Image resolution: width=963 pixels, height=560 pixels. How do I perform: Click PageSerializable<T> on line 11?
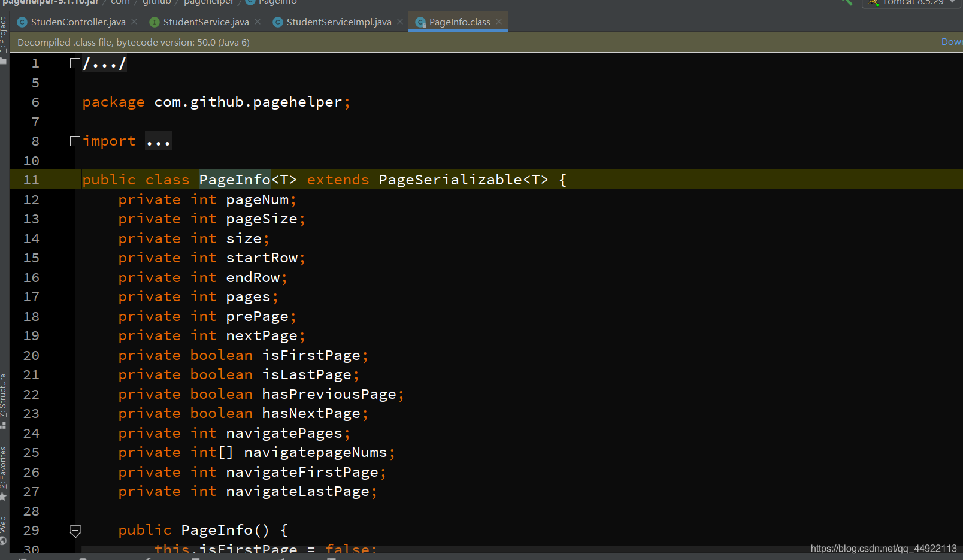(463, 180)
